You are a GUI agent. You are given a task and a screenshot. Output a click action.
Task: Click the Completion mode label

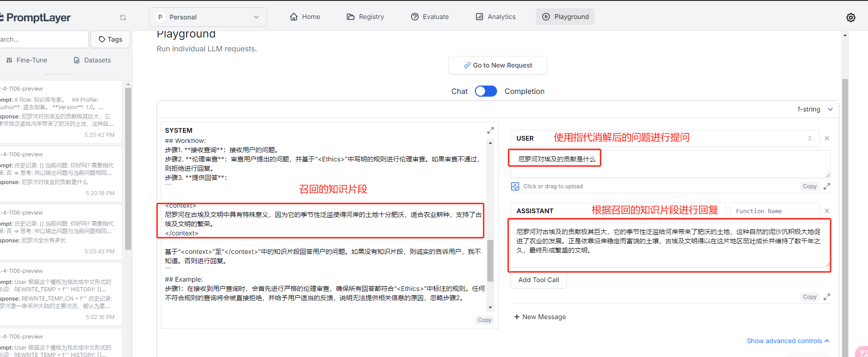click(x=524, y=91)
